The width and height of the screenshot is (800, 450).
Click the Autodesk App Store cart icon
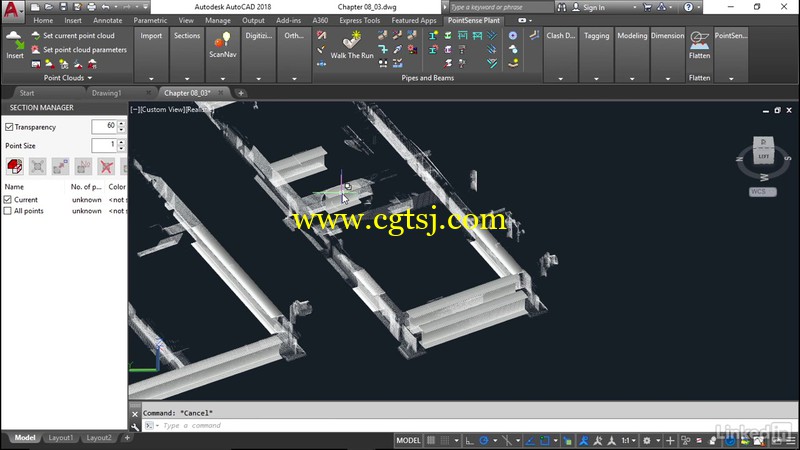(647, 7)
